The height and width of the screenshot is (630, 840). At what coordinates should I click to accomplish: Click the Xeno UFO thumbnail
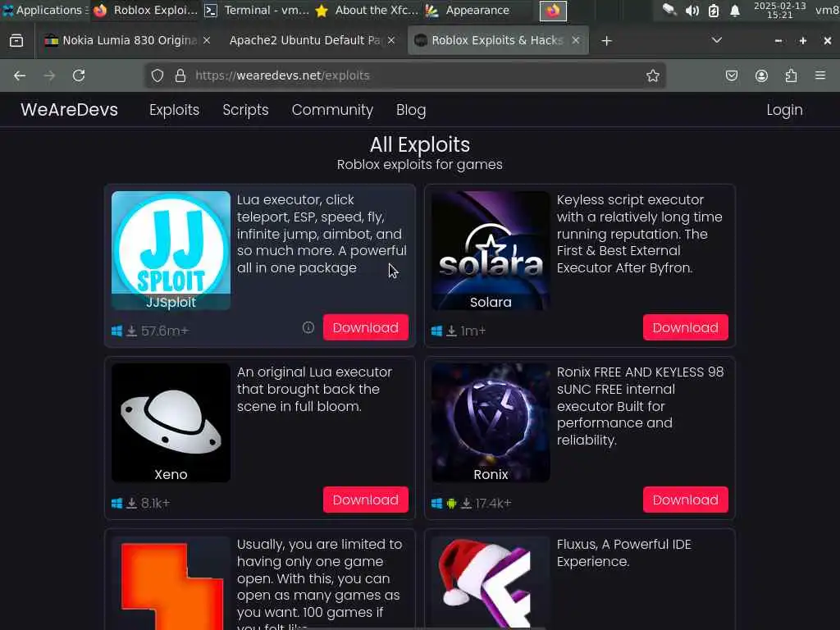(x=171, y=422)
